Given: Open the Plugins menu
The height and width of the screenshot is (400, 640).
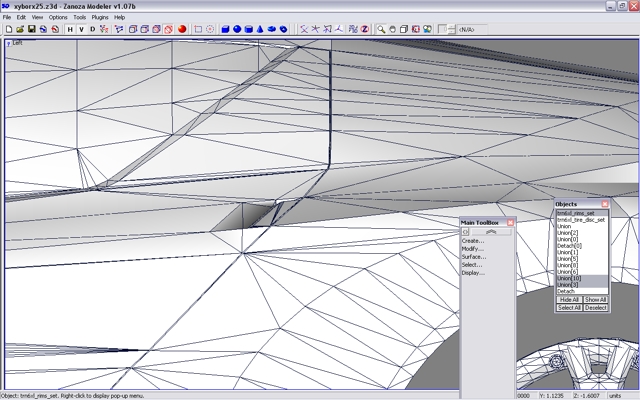Looking at the screenshot, I should coord(99,17).
